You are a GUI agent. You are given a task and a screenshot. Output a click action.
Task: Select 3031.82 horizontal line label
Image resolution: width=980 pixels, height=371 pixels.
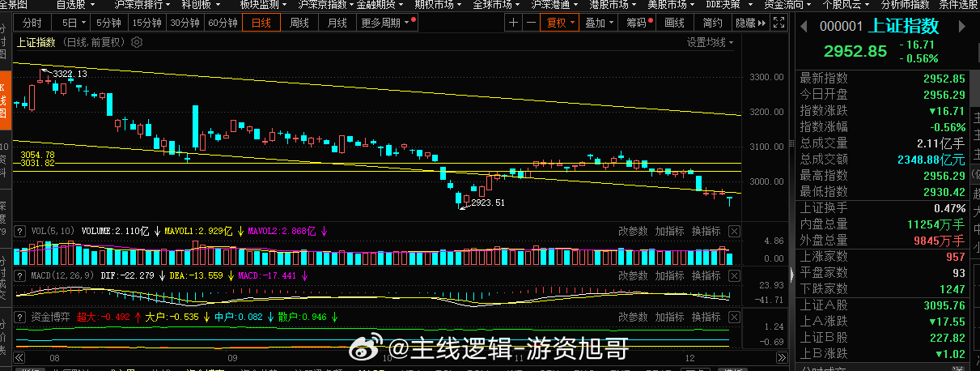point(37,163)
